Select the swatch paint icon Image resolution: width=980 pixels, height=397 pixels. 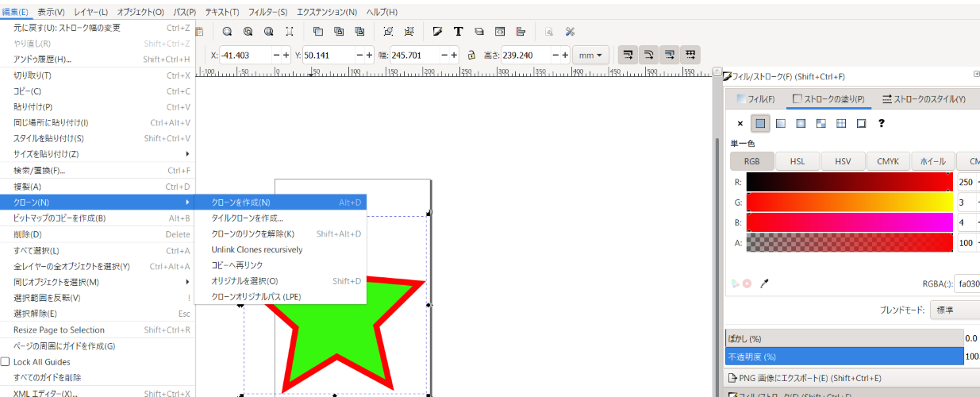coord(861,123)
